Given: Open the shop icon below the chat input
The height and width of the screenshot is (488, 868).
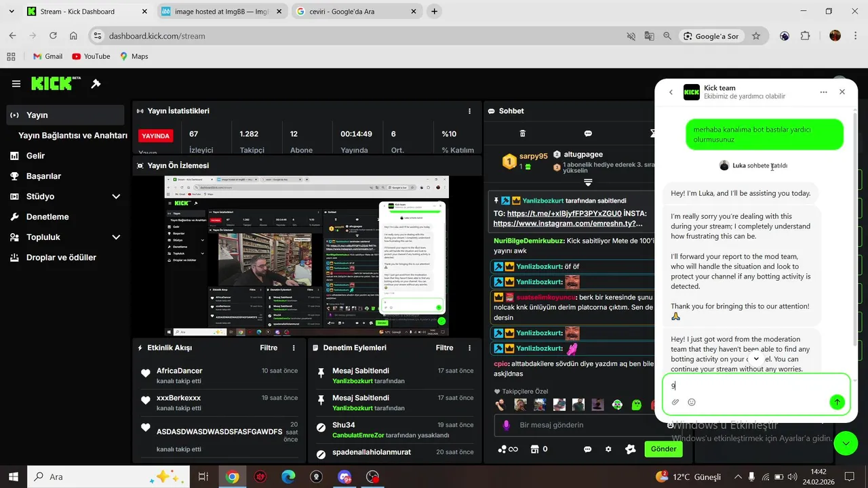Looking at the screenshot, I should [x=534, y=449].
